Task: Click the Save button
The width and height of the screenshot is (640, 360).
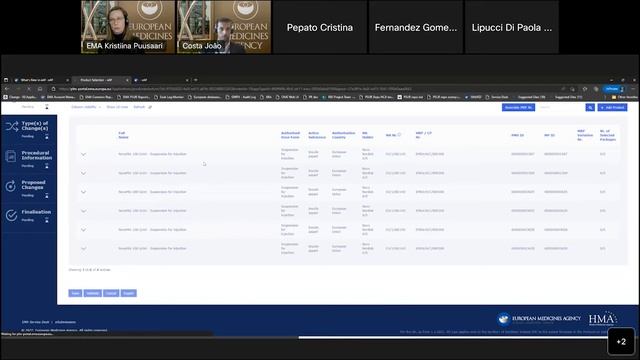Action: click(x=75, y=293)
